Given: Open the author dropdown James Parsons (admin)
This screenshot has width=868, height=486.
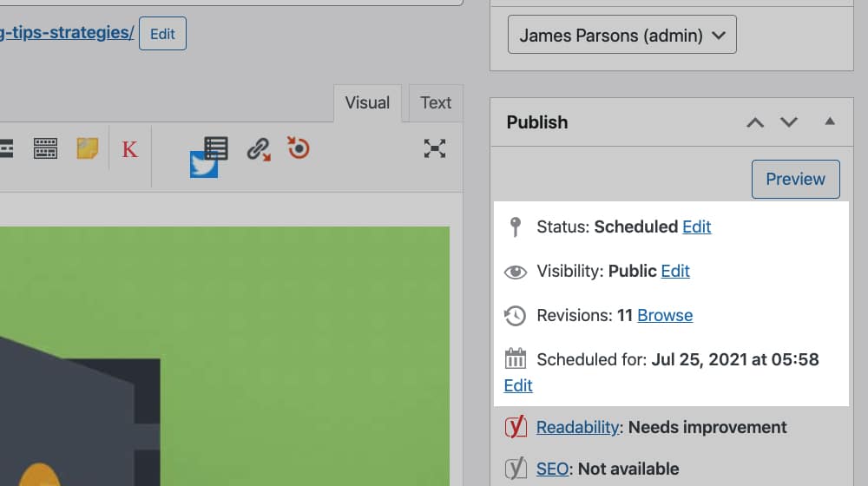Looking at the screenshot, I should click(x=621, y=36).
